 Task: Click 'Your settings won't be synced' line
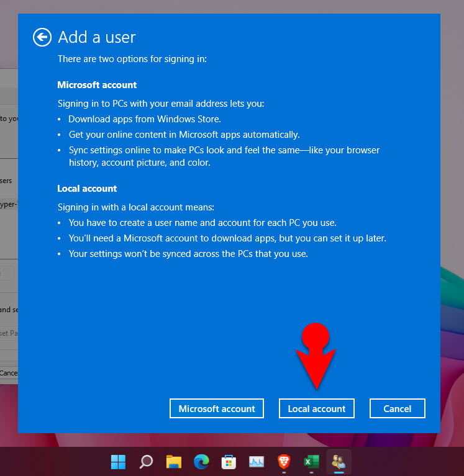click(x=188, y=254)
